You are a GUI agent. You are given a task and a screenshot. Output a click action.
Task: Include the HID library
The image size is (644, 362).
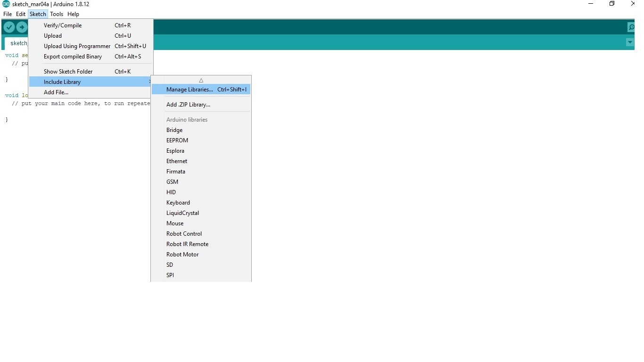201,192
